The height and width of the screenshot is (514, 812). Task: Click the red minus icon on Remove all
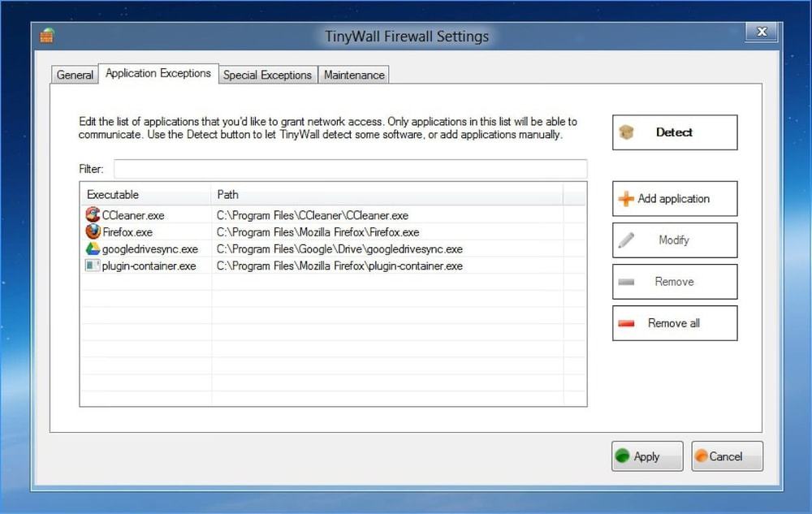626,323
